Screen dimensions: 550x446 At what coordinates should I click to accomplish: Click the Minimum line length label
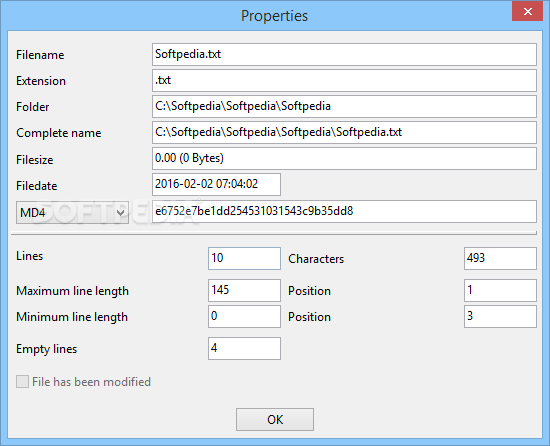(72, 317)
